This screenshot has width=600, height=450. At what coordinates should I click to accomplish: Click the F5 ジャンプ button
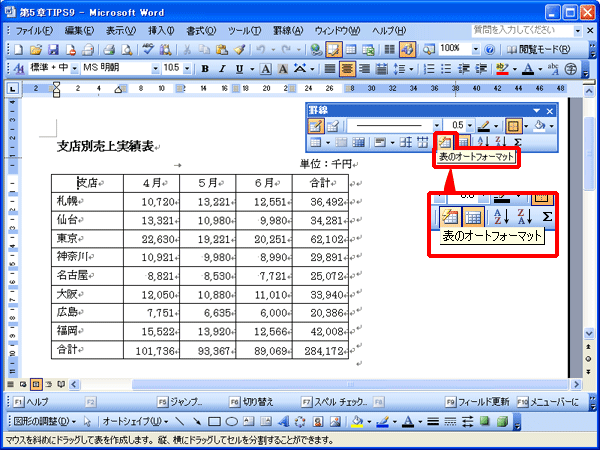point(180,402)
